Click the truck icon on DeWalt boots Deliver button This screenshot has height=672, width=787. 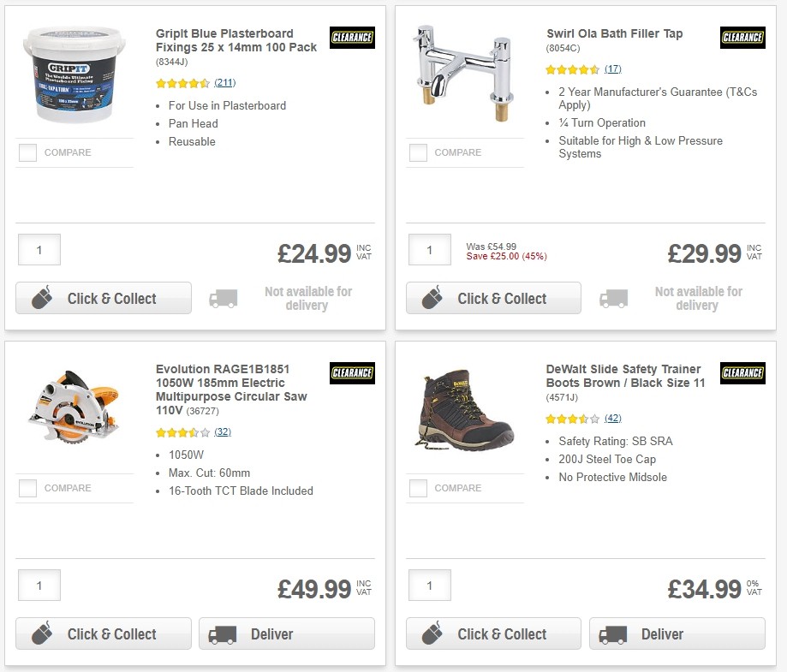611,633
